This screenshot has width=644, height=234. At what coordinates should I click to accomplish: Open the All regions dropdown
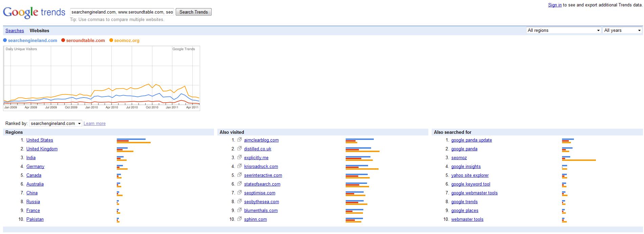click(x=564, y=30)
